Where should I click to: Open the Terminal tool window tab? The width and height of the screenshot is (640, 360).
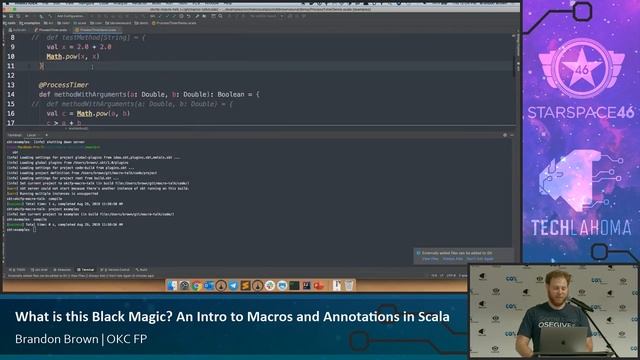point(86,270)
